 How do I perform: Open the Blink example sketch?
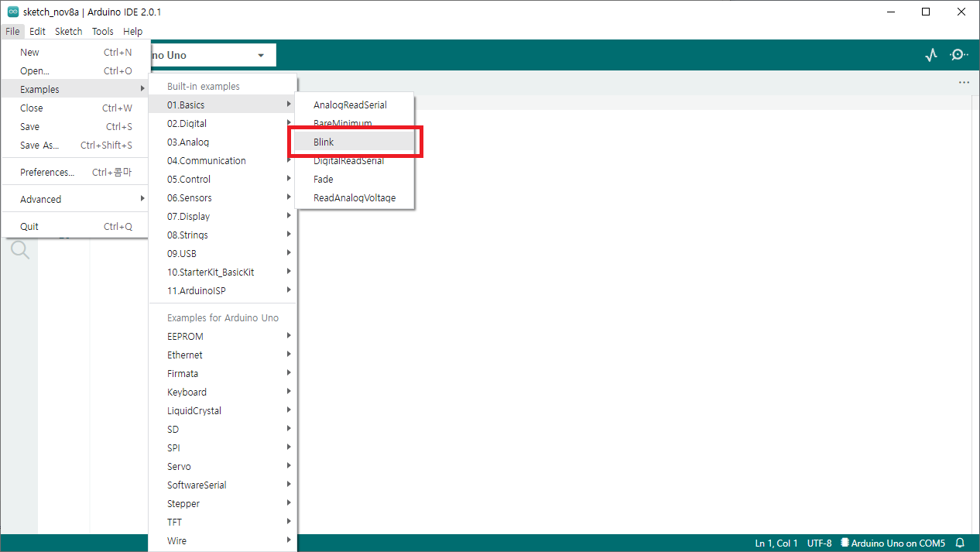pyautogui.click(x=355, y=142)
